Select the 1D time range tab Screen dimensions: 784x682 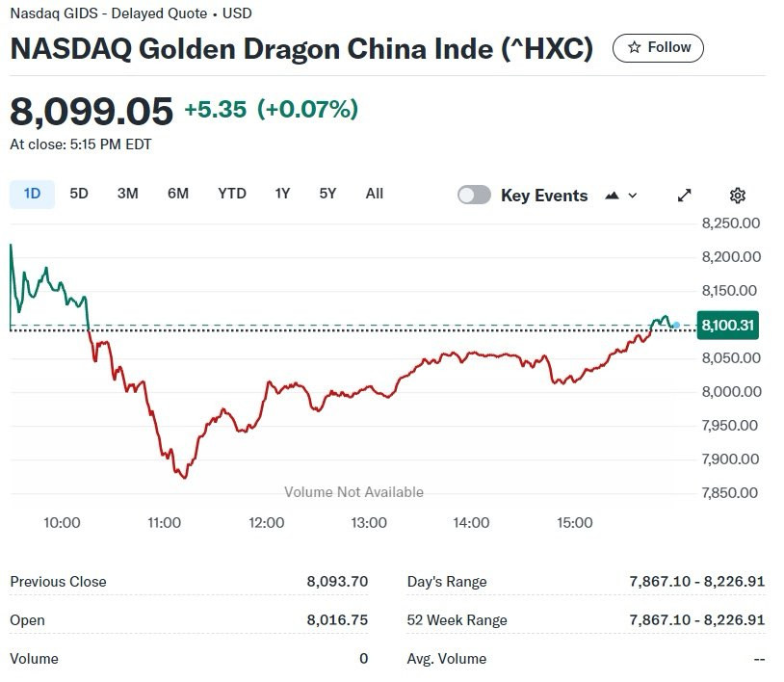point(32,194)
